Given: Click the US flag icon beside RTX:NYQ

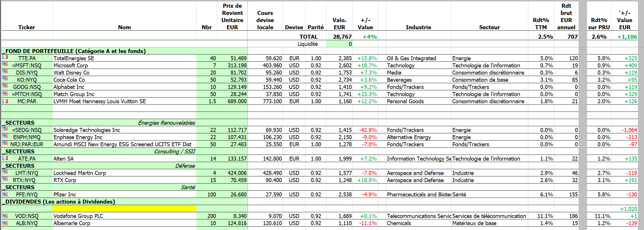Looking at the screenshot, I should point(5,179).
